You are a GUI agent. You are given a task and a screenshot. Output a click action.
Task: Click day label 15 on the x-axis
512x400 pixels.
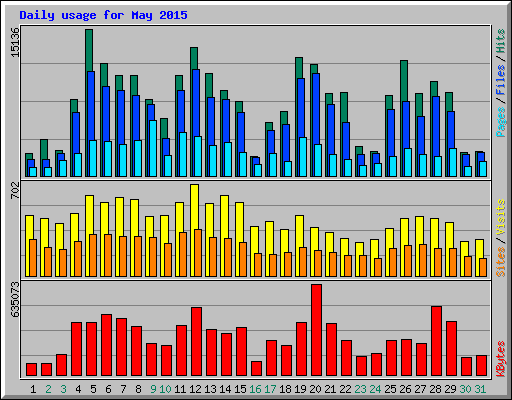click(x=240, y=389)
